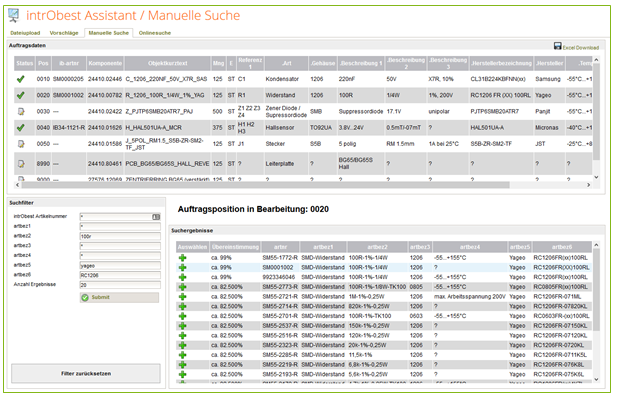The image size is (617, 397).
Task: Click the document status icon for position 0030
Action: point(21,111)
